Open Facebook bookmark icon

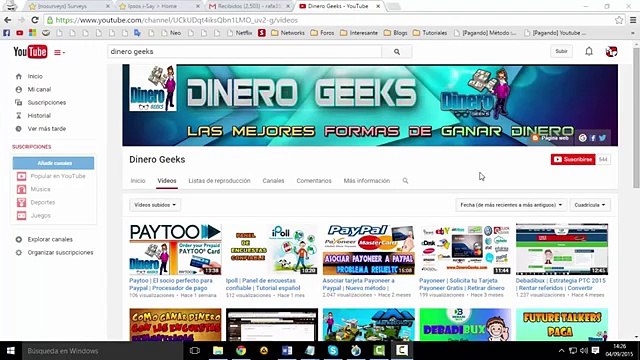click(7, 33)
